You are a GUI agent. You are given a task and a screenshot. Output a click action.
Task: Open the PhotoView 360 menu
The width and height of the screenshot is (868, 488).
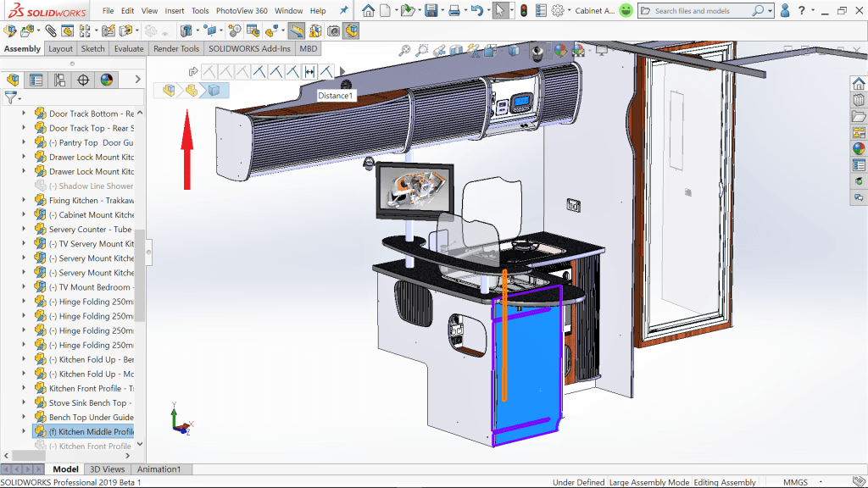242,11
